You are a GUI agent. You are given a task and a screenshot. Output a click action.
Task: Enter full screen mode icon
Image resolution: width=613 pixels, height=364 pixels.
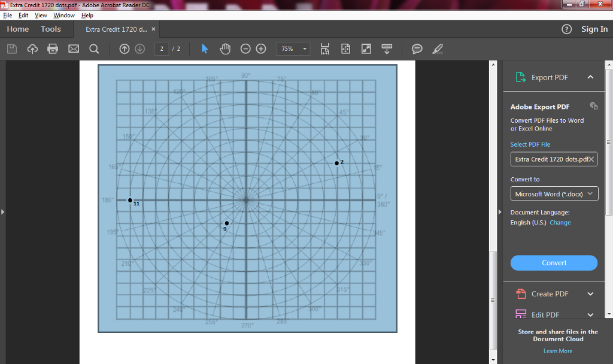click(366, 49)
